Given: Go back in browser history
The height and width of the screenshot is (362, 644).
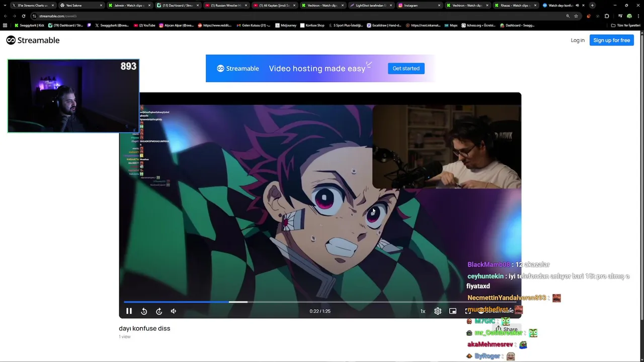Looking at the screenshot, I should coord(5,16).
